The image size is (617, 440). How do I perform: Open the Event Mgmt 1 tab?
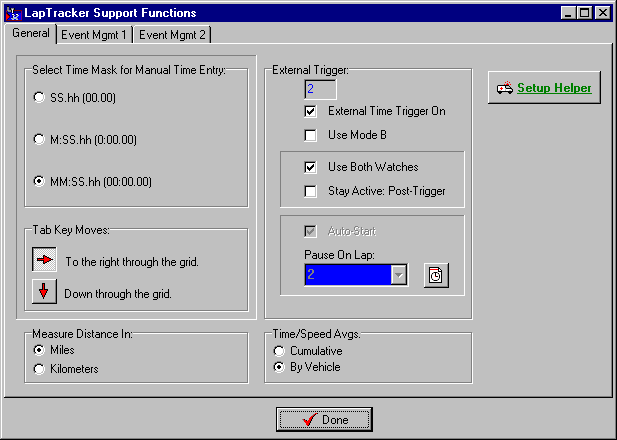point(94,35)
